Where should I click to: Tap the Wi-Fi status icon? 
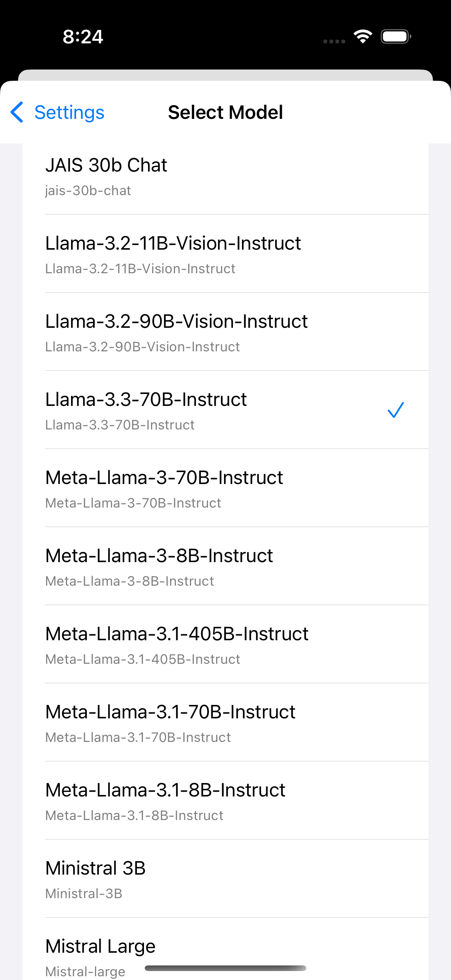pos(363,37)
